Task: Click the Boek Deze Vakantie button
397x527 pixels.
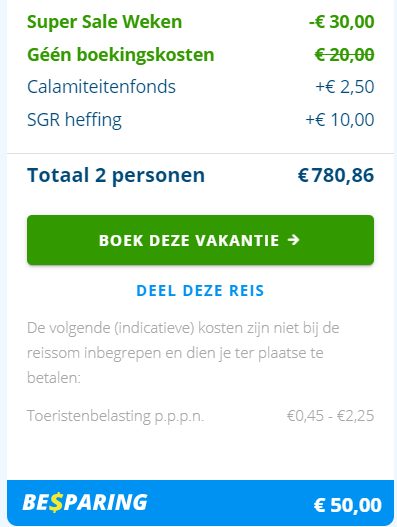Action: pos(200,240)
